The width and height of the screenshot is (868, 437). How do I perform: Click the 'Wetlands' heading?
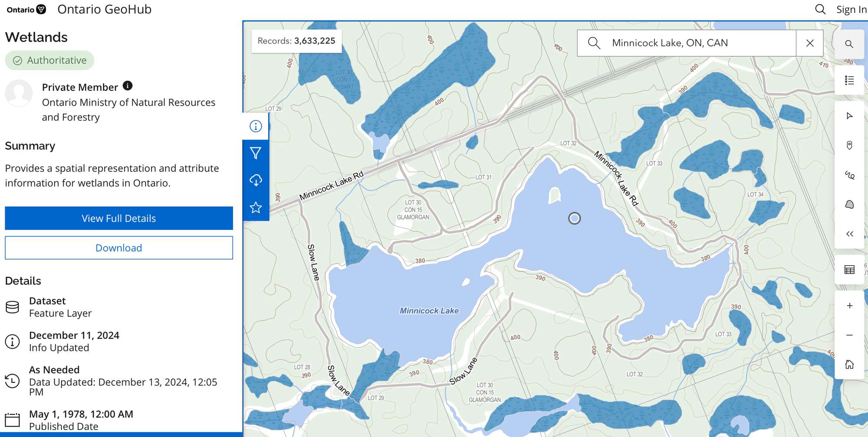click(36, 37)
